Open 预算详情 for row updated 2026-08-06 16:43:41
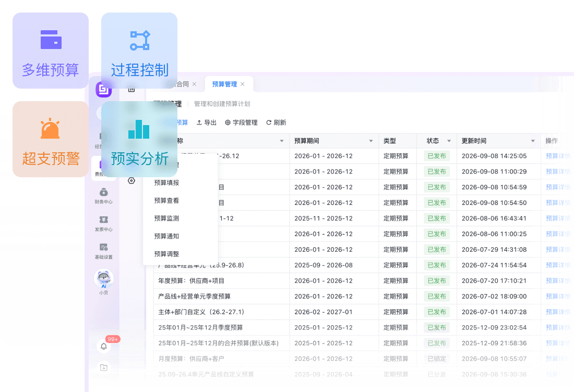 [x=558, y=218]
